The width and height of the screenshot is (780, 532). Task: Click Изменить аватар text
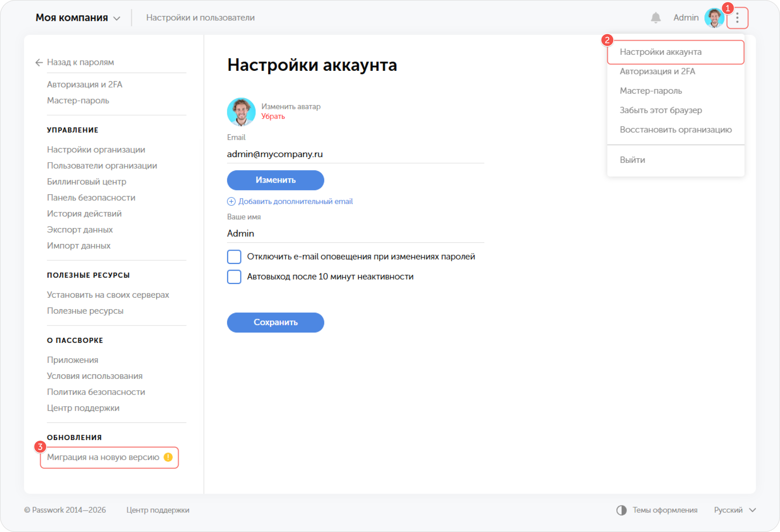coord(291,106)
